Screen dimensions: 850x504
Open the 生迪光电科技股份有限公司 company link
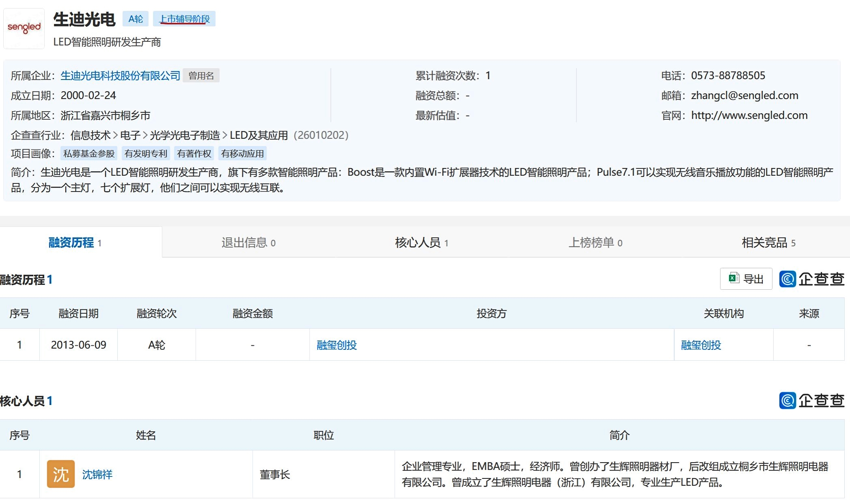point(120,75)
